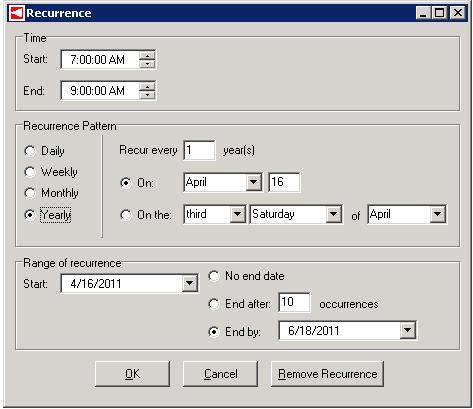Click the Recurrence window title bar icon
Image resolution: width=473 pixels, height=409 pixels.
click(x=17, y=13)
